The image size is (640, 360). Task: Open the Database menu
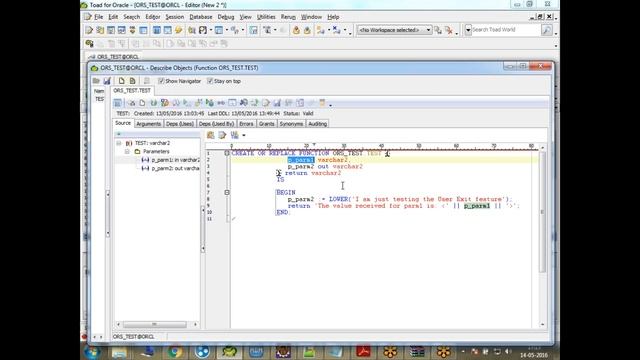[x=201, y=17]
